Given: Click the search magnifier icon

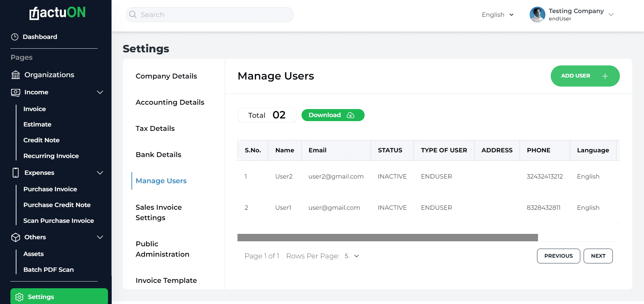Looking at the screenshot, I should tap(133, 14).
